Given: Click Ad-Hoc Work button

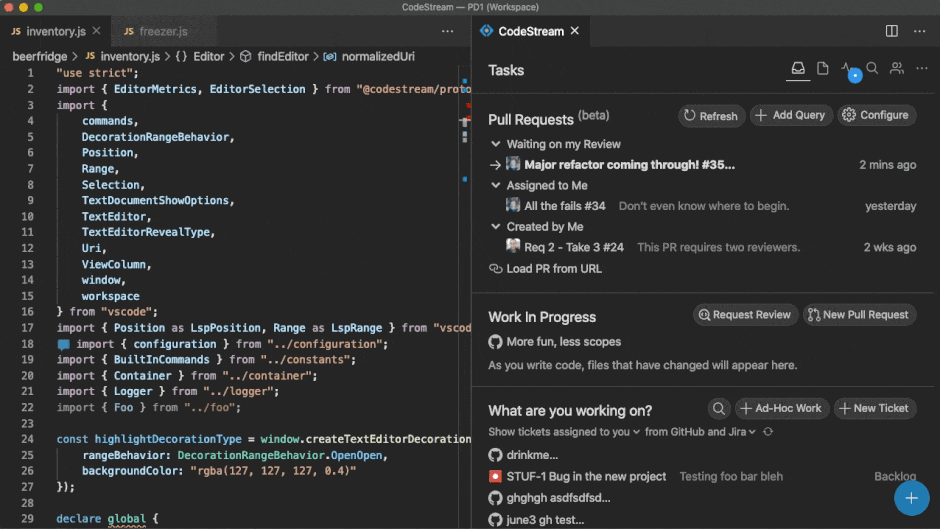Looking at the screenshot, I should [x=782, y=408].
